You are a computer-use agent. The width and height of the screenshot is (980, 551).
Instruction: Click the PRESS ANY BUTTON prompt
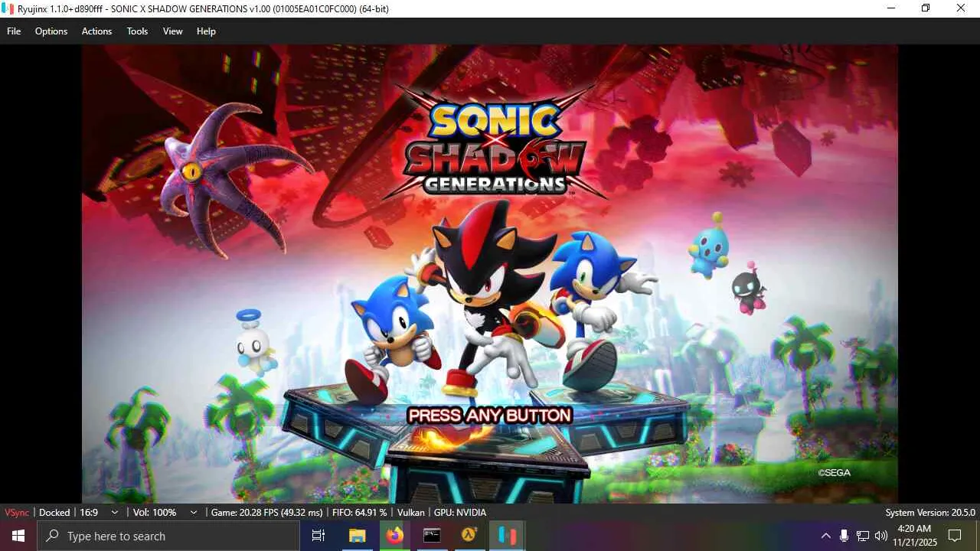pos(490,416)
